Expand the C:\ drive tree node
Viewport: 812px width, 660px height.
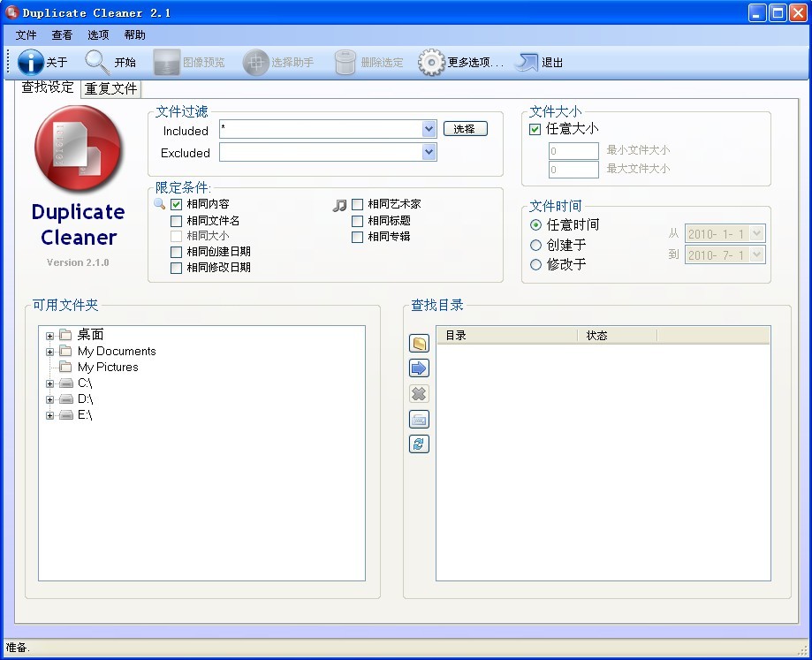pos(50,383)
